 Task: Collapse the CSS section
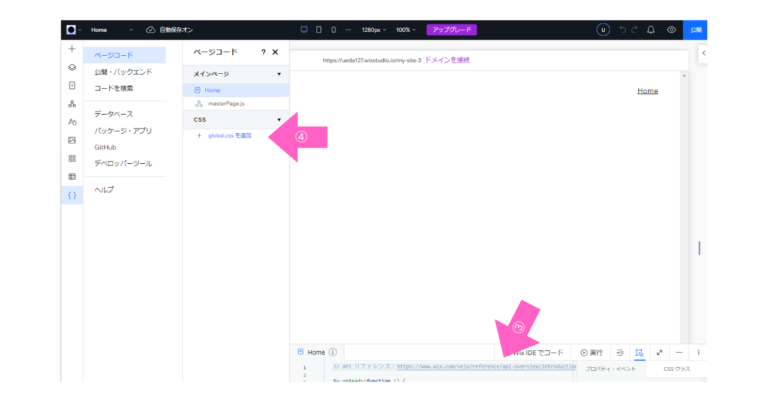tap(279, 120)
